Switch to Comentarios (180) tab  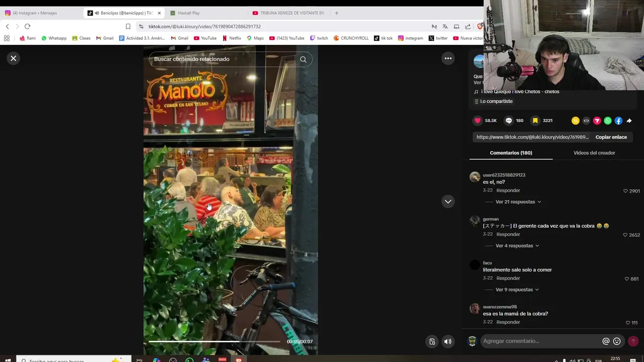[511, 153]
